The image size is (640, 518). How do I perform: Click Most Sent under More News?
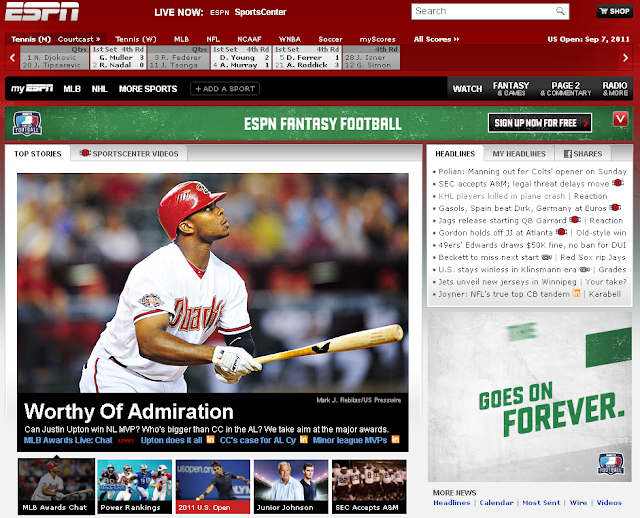pyautogui.click(x=541, y=502)
